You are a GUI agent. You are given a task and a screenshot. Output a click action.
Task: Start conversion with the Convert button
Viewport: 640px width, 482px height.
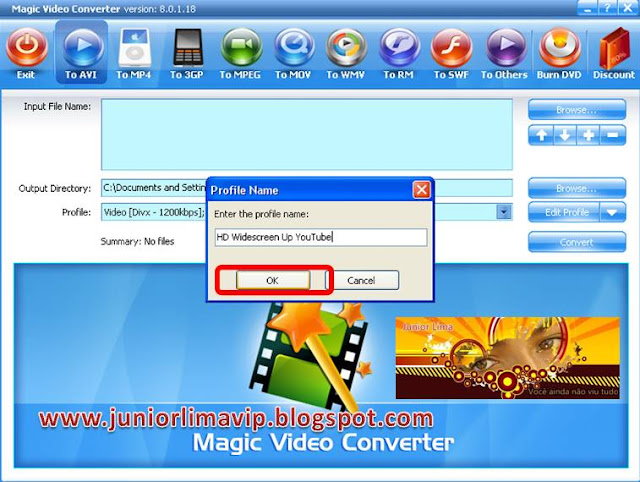[577, 242]
